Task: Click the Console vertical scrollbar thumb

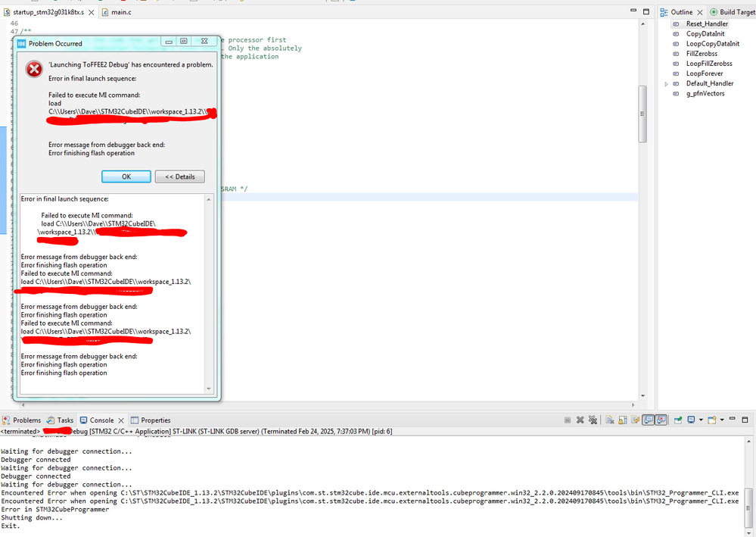Action: tap(748, 507)
